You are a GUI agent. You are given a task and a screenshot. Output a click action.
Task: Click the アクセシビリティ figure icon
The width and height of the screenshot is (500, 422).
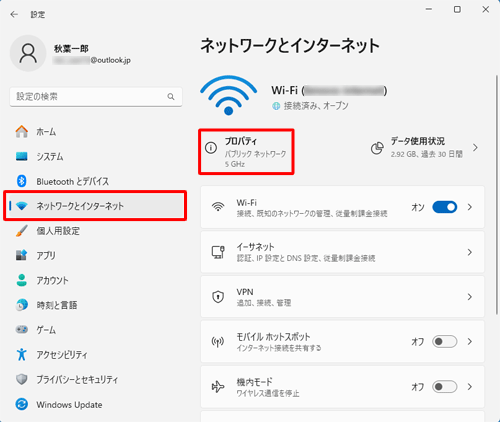click(22, 354)
